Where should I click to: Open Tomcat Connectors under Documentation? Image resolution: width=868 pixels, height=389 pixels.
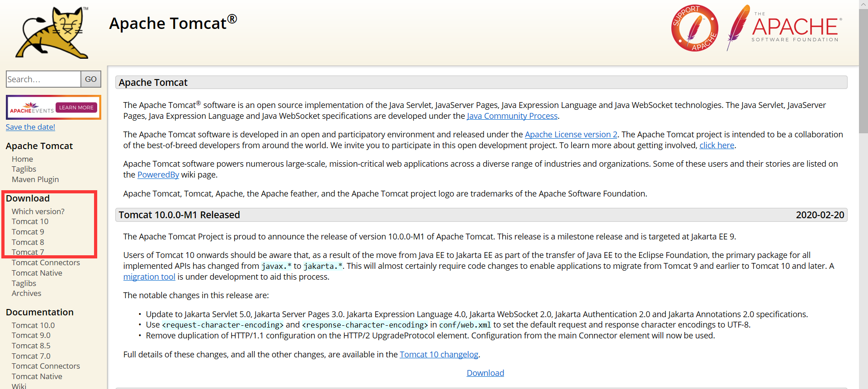point(46,366)
